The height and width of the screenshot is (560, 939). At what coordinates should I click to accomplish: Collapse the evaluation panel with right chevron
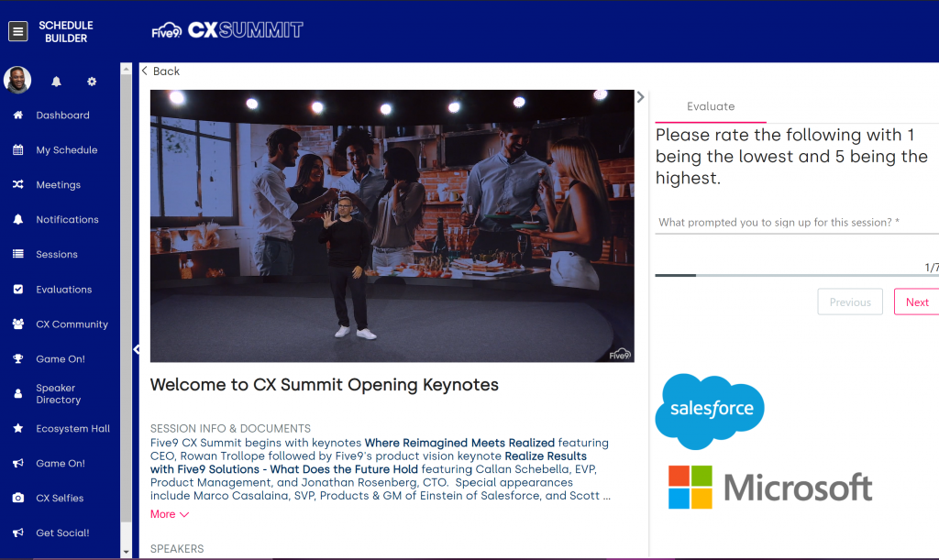coord(641,97)
